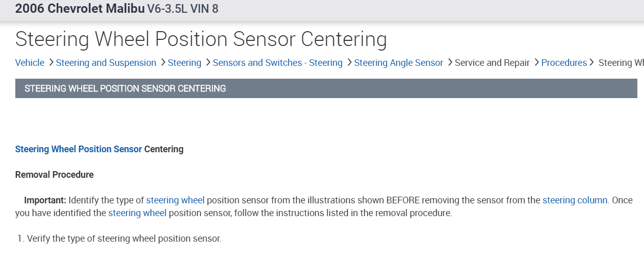Click the 'V6-3.5L VIN 8' engine label
The width and height of the screenshot is (644, 258).
(x=183, y=9)
